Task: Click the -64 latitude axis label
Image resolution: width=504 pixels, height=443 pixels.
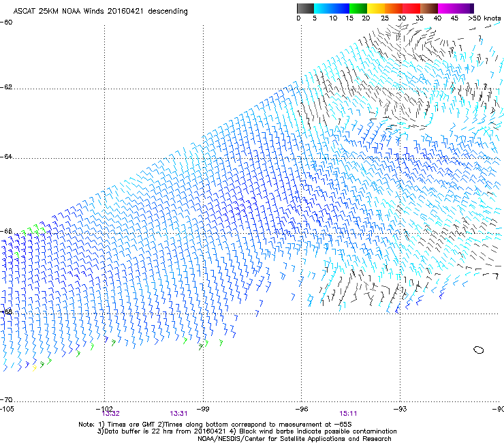Action: (6, 157)
